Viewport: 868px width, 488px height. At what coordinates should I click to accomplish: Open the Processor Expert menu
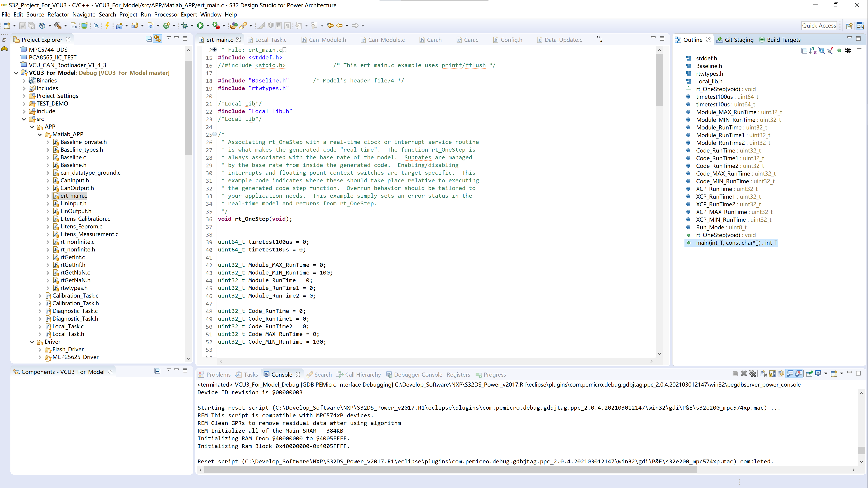tap(176, 14)
